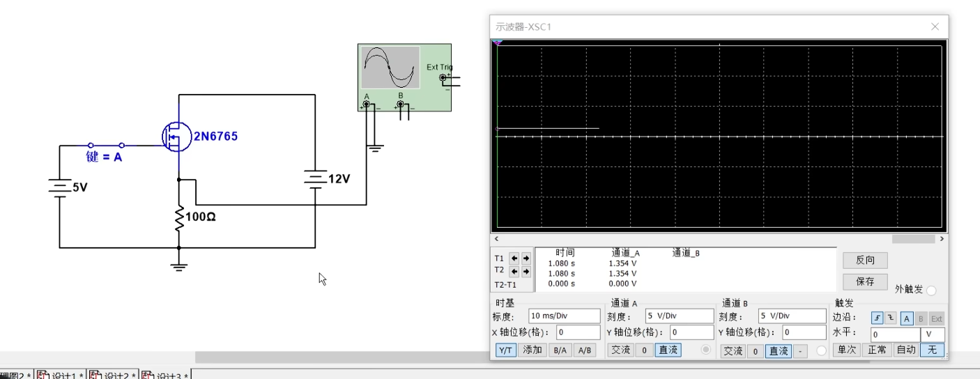
Task: Click the ground symbol under oscilloscope terminal A
Action: [375, 147]
